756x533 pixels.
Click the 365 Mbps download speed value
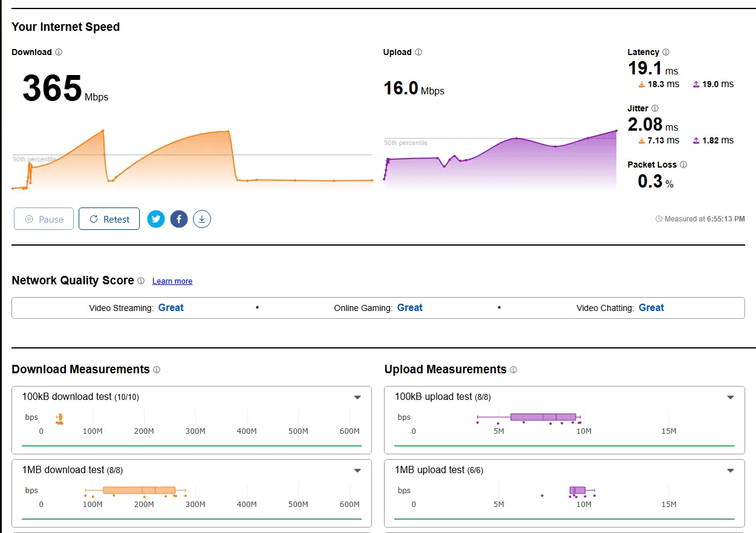(65, 89)
